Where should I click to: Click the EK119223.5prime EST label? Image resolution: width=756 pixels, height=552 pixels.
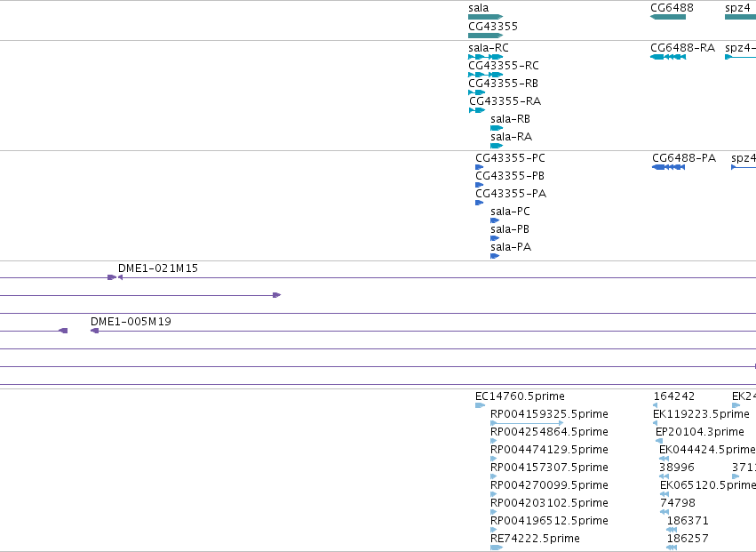pyautogui.click(x=701, y=414)
